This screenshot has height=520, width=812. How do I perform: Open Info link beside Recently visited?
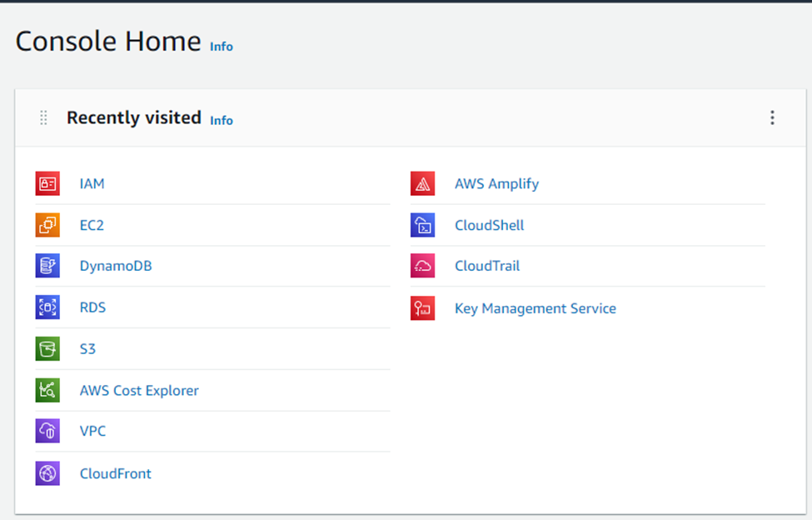[222, 120]
